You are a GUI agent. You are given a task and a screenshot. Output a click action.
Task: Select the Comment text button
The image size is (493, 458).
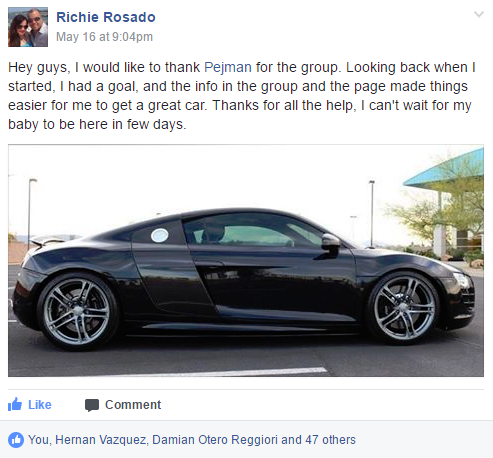[133, 405]
